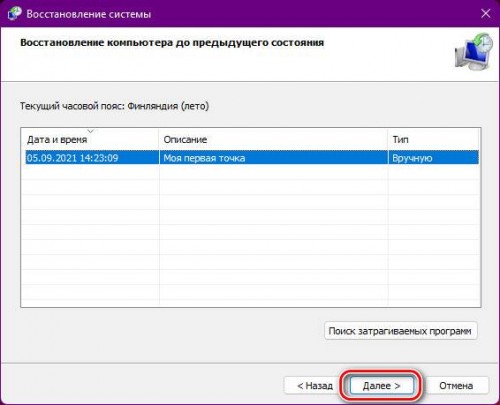
Task: Click the Вручную type cell
Action: (x=412, y=158)
